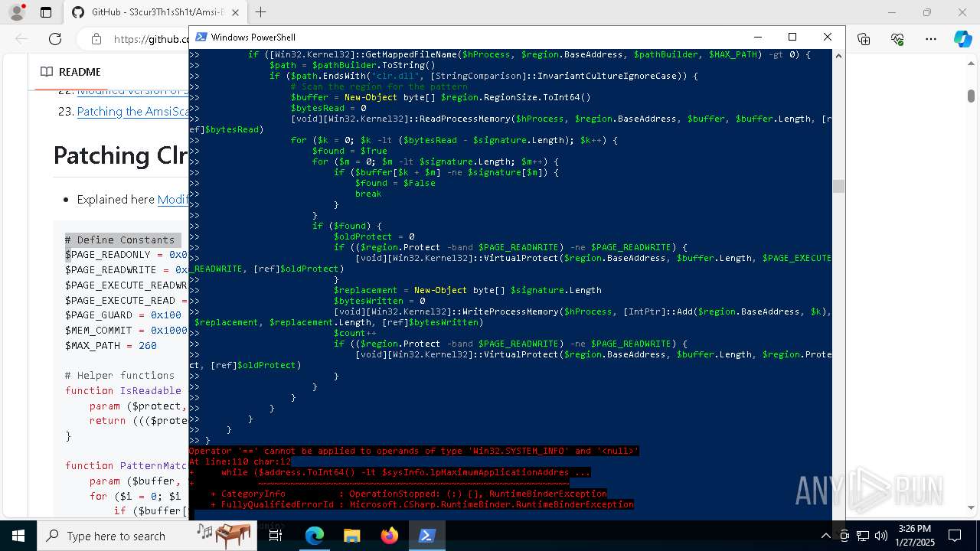The height and width of the screenshot is (551, 980).
Task: Open Task View on taskbar
Action: [x=276, y=536]
